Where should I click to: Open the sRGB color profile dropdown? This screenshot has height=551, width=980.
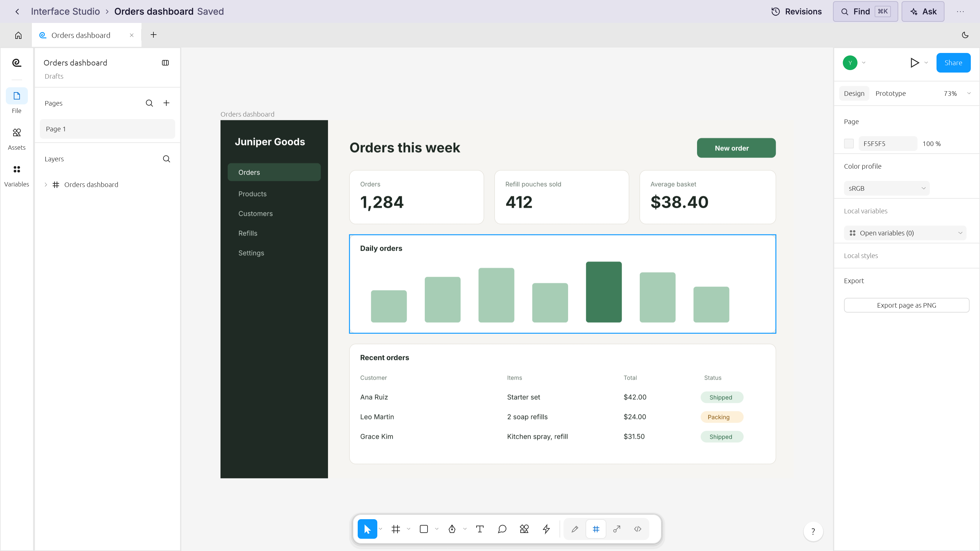[886, 188]
